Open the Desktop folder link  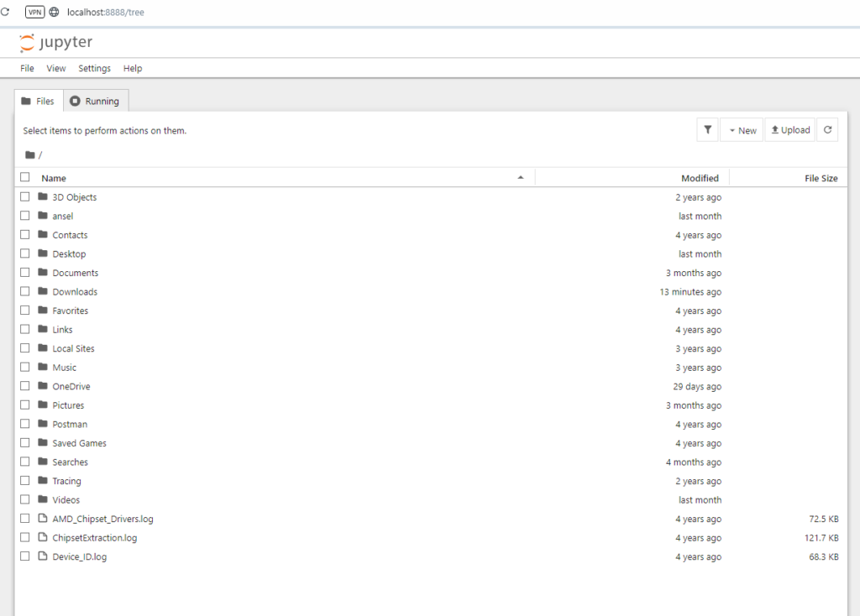point(69,254)
